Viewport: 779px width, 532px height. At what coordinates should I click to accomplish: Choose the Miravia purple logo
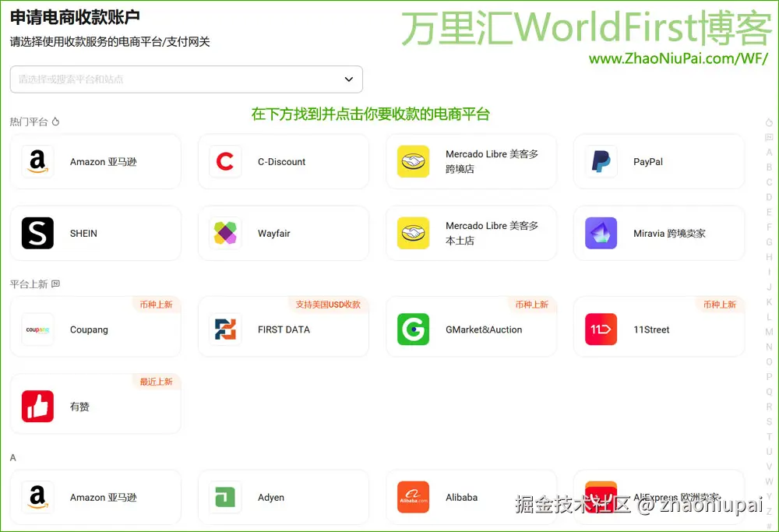point(601,233)
